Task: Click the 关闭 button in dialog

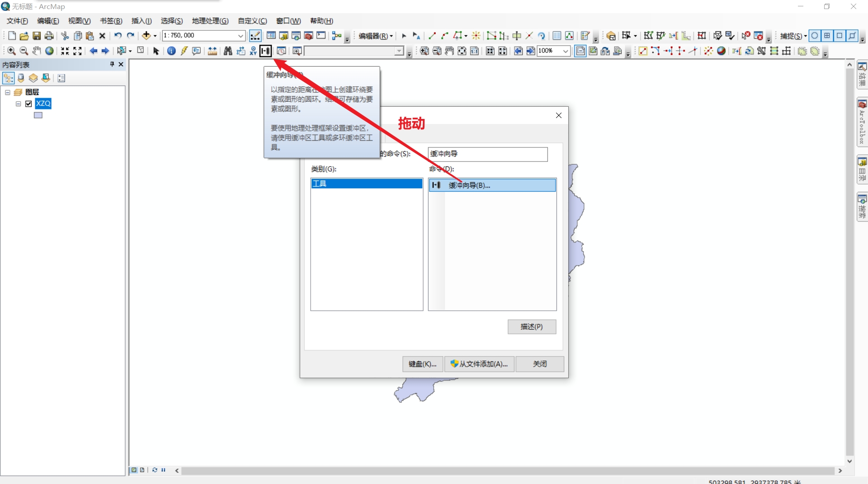Action: (x=540, y=364)
